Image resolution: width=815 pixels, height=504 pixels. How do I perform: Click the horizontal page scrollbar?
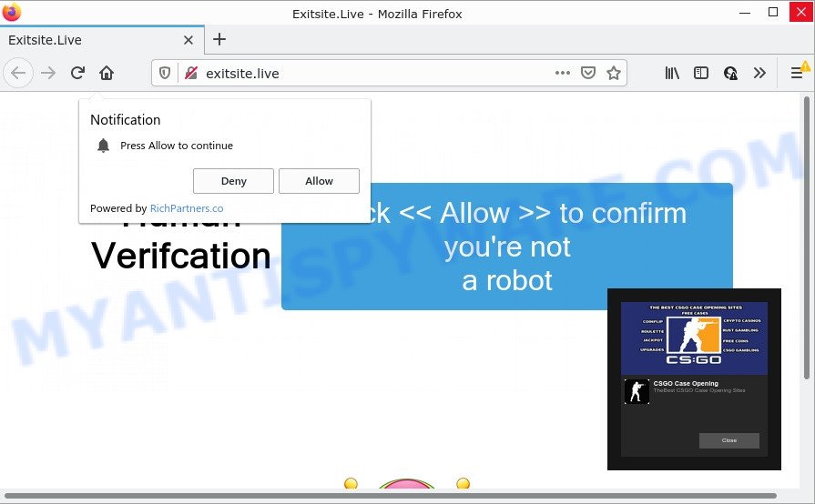pyautogui.click(x=390, y=496)
